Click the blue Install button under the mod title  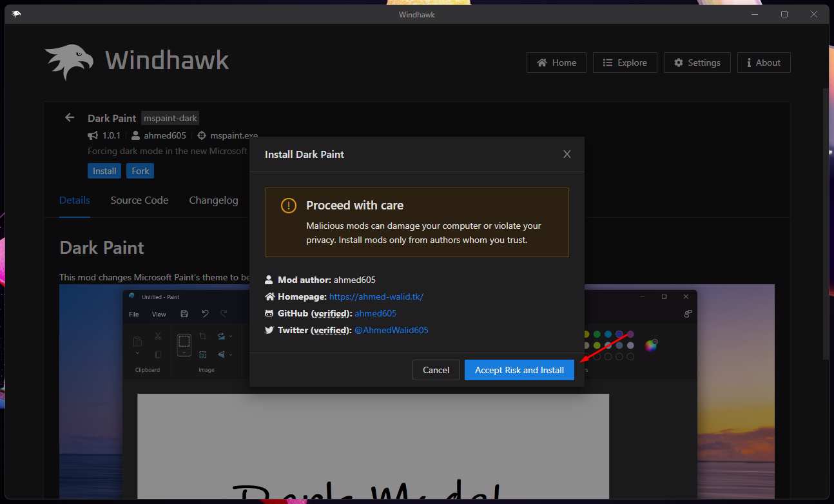(104, 171)
